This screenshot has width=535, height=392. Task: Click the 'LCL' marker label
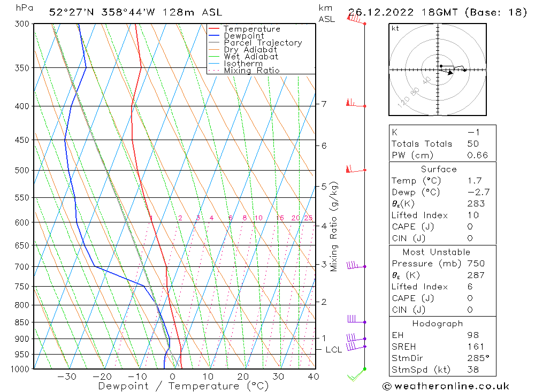tap(333, 350)
